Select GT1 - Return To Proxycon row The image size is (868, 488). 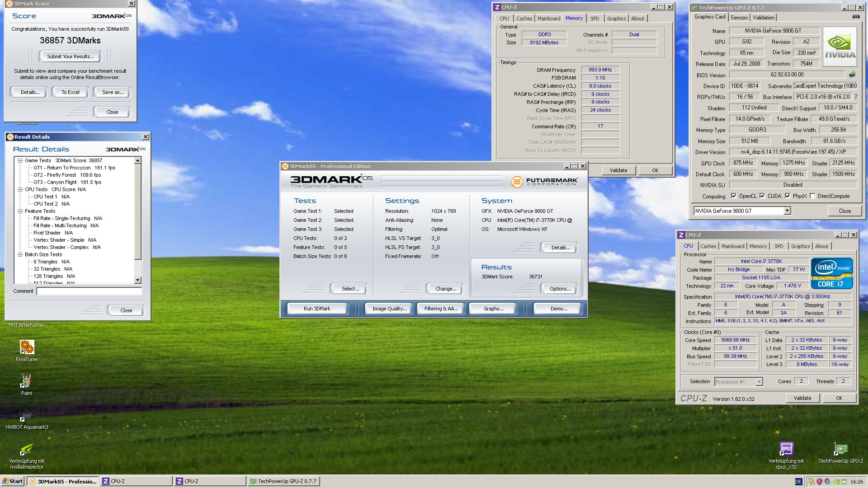click(x=74, y=168)
